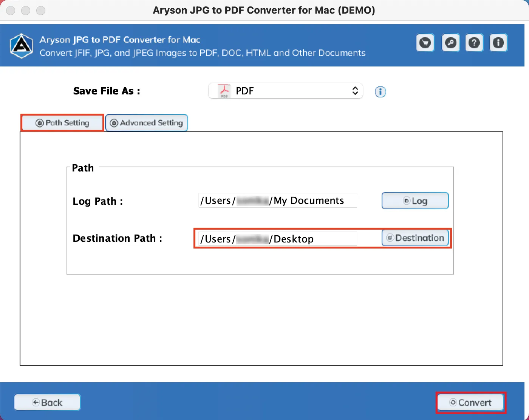Click the Save File As label
The image size is (529, 420).
(107, 91)
